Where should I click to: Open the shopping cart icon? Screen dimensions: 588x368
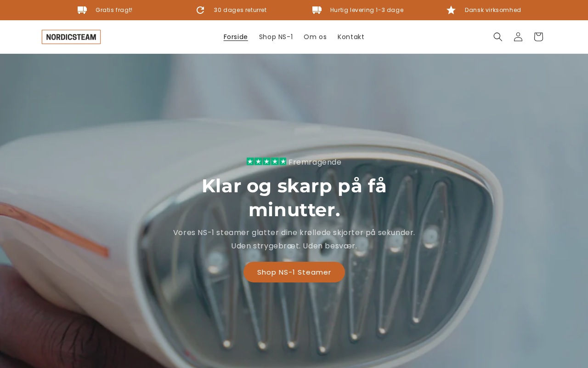pyautogui.click(x=538, y=37)
